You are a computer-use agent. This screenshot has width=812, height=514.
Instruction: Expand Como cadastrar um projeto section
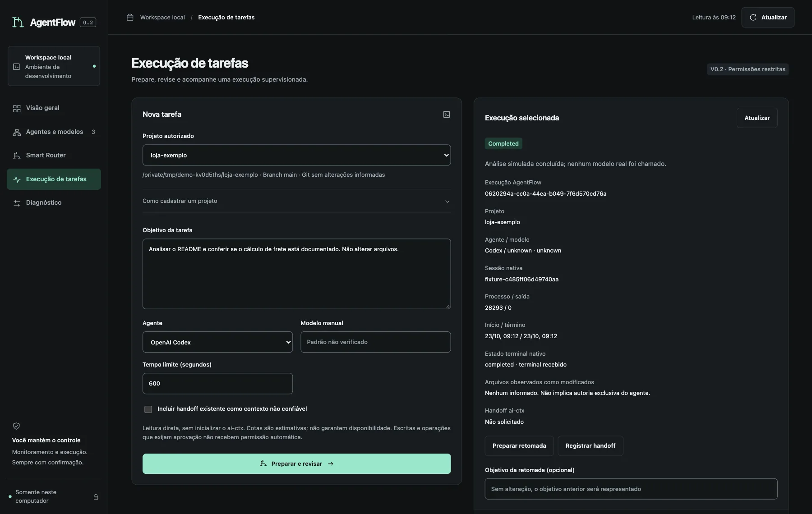(296, 201)
